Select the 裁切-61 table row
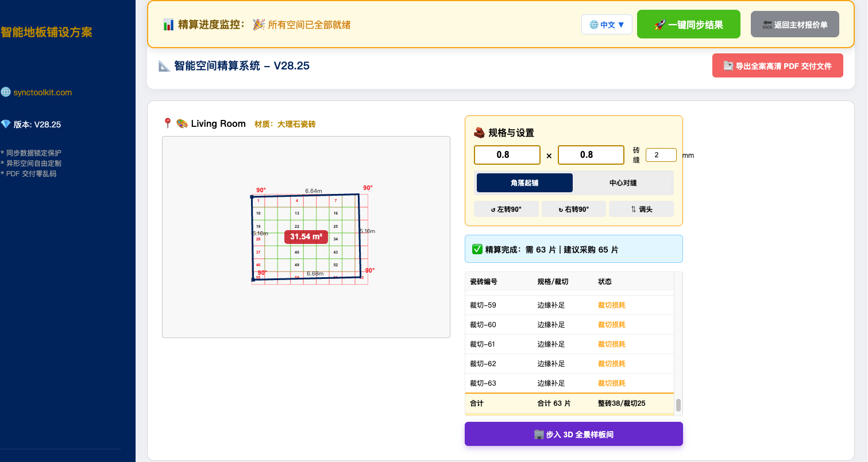The height and width of the screenshot is (462, 868). coord(569,344)
